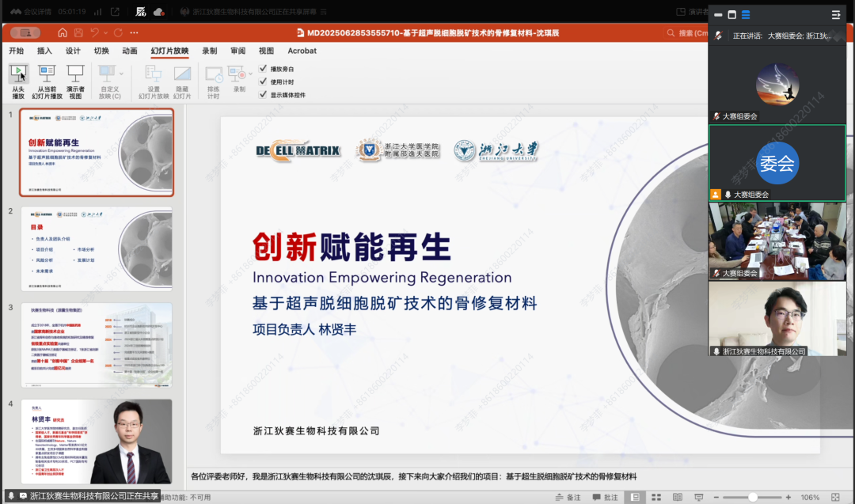The image size is (855, 504).
Task: Open the Acrobat ribbon tab
Action: 302,51
